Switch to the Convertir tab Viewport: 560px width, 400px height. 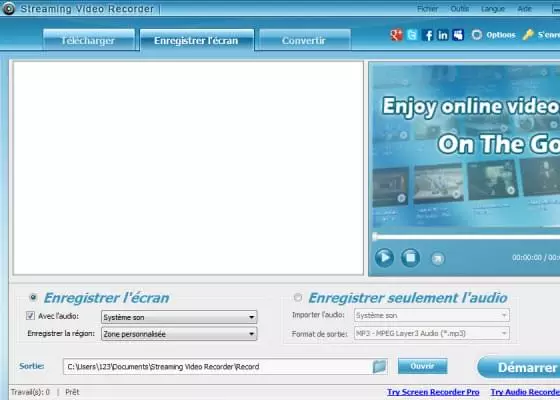pos(305,40)
